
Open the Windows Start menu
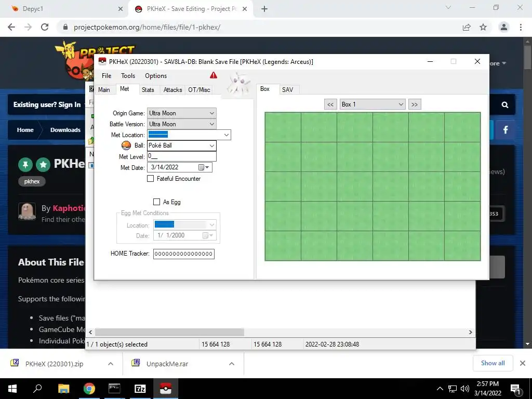click(x=12, y=389)
